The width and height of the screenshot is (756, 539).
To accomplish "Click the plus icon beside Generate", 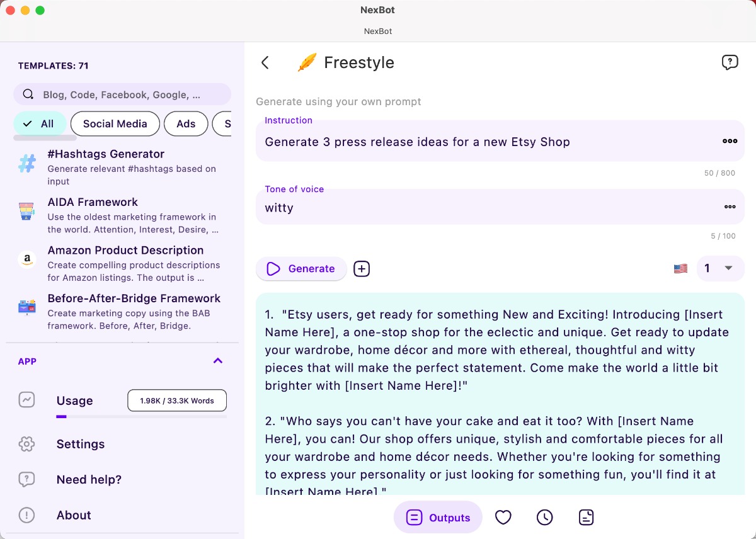I will (362, 269).
